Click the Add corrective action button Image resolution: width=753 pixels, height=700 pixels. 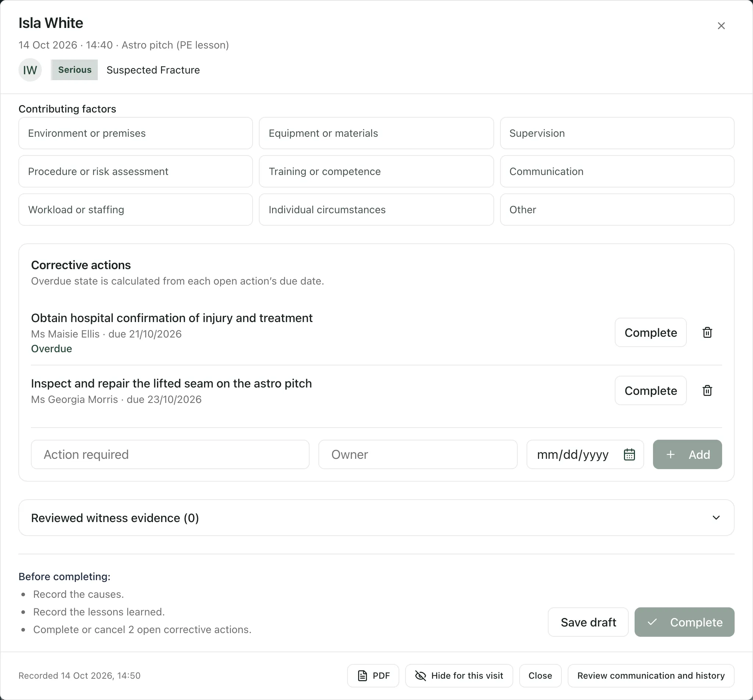[687, 454]
